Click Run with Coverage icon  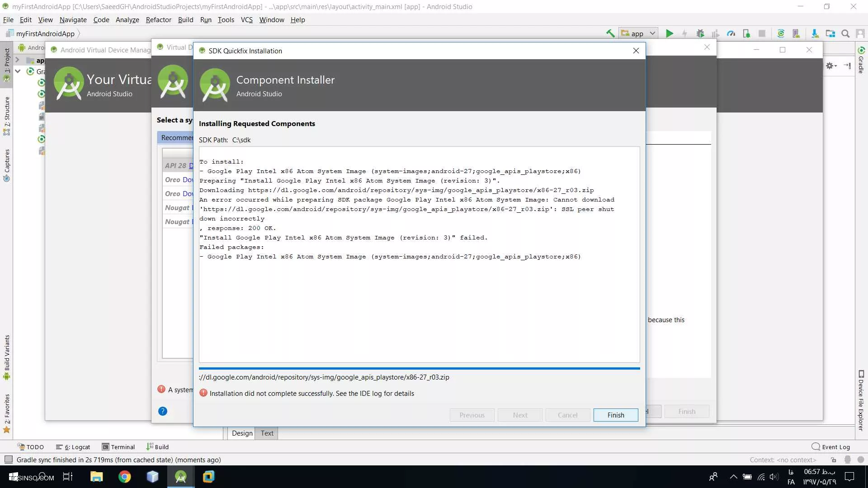[x=716, y=33]
